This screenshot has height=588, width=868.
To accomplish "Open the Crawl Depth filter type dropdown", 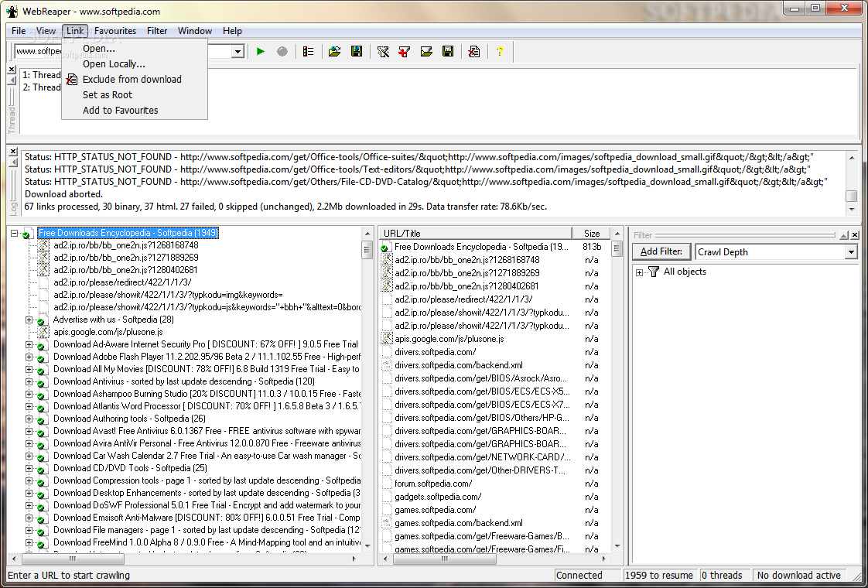I will click(x=851, y=252).
